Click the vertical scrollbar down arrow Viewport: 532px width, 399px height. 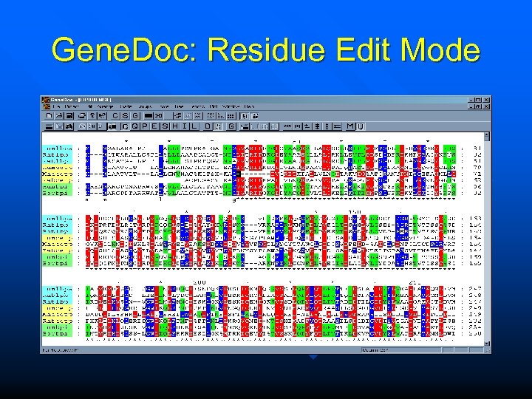487,344
